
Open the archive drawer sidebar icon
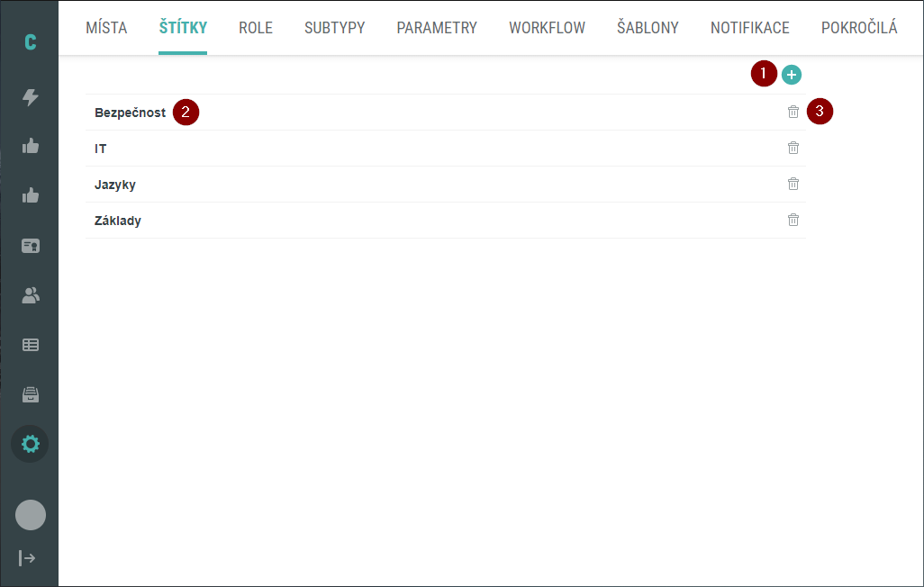31,394
